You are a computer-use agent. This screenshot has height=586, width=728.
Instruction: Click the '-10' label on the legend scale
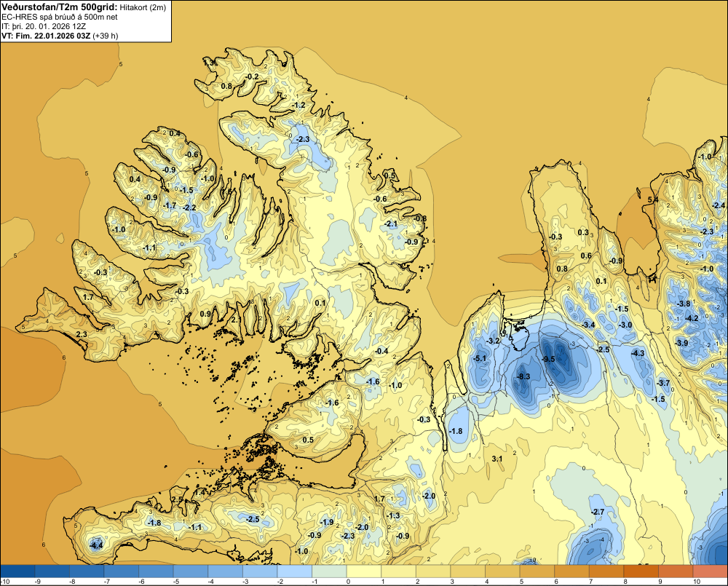click(x=5, y=582)
